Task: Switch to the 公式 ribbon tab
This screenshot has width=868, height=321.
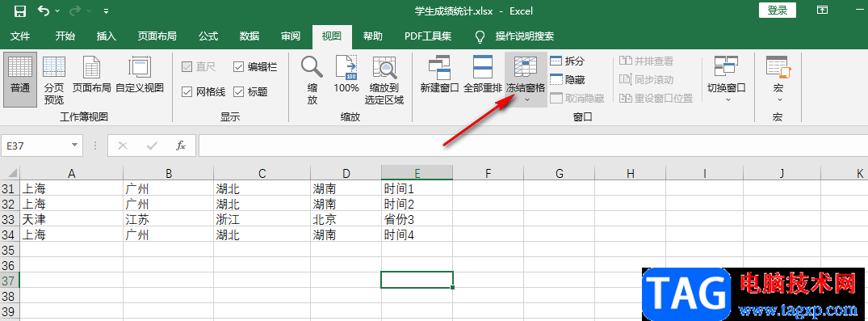Action: point(208,36)
